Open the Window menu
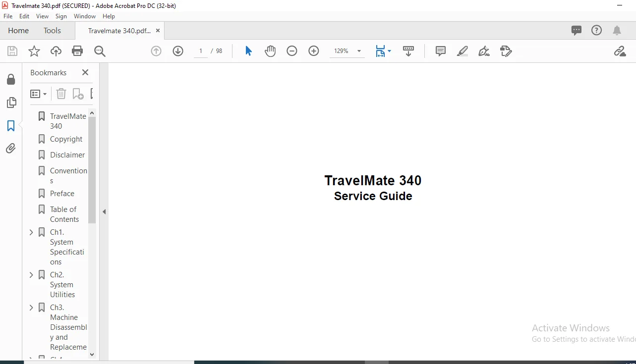636x364 pixels. click(85, 16)
